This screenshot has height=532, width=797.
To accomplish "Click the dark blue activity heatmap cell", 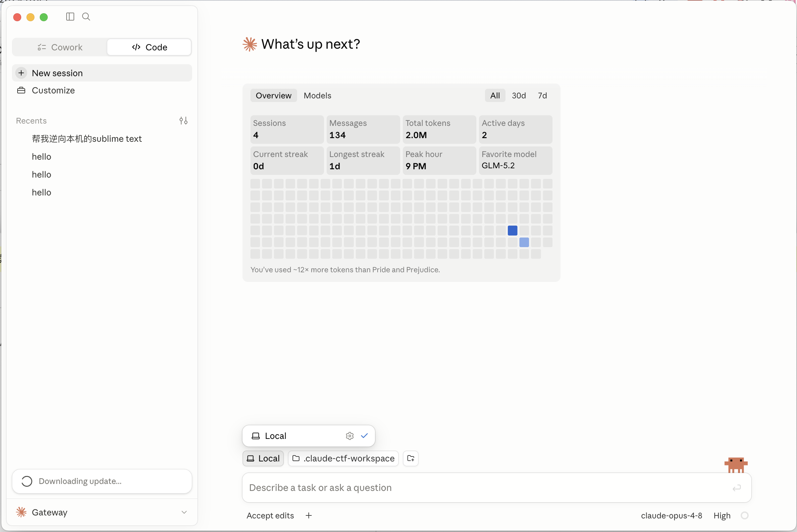I will point(512,231).
